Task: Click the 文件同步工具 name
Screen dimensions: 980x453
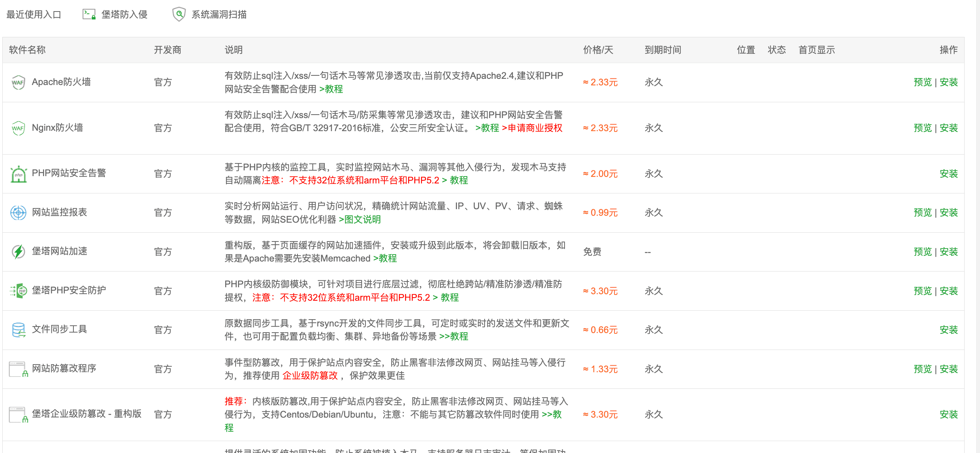Action: (60, 329)
